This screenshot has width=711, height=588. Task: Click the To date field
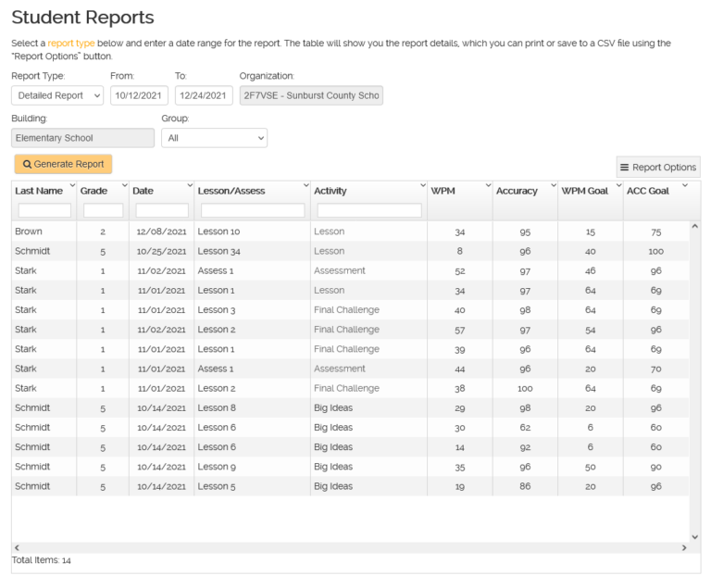coord(203,95)
